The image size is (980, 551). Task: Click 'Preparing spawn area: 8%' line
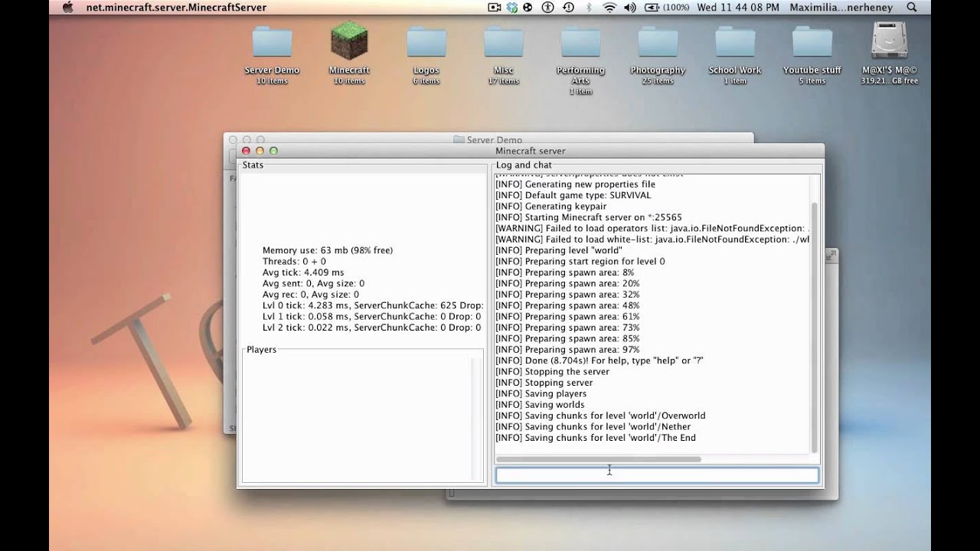[565, 272]
